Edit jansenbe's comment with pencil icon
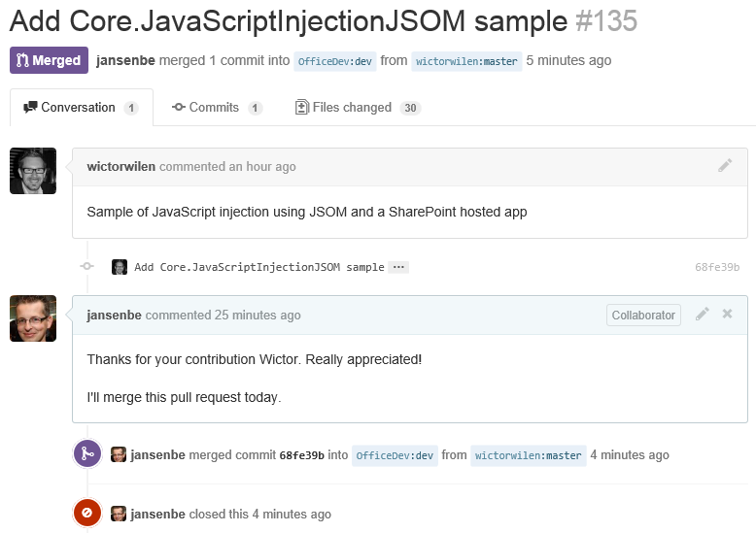The width and height of the screenshot is (756, 533). [x=702, y=315]
